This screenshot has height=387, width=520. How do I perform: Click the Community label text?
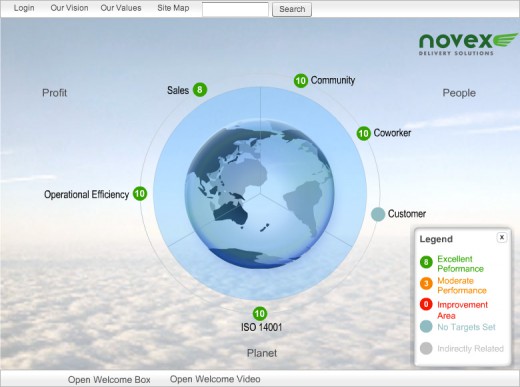[333, 80]
